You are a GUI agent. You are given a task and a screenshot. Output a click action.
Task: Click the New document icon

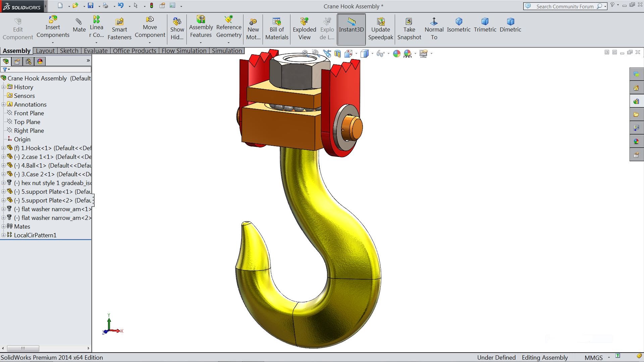pyautogui.click(x=60, y=5)
